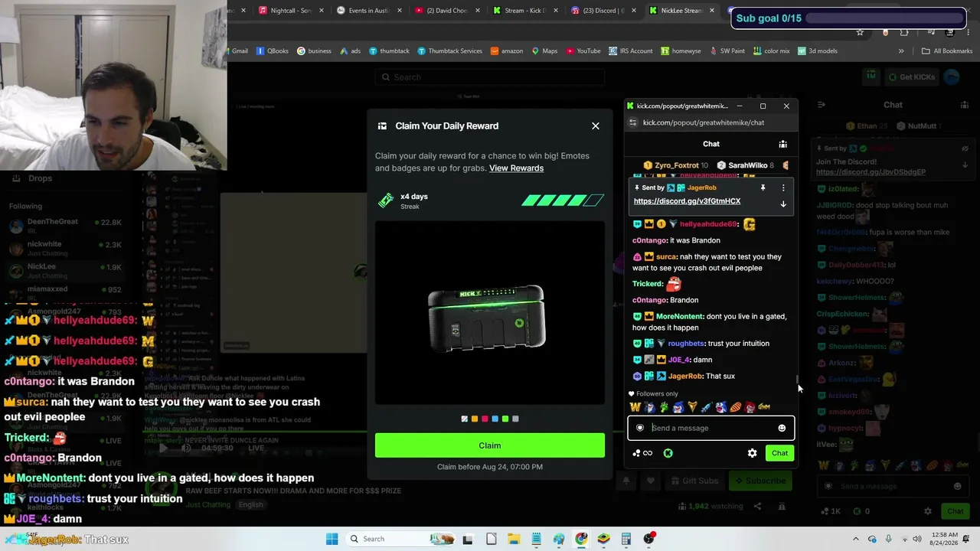Viewport: 980px width, 551px height.
Task: Select the pink reward carousel dot
Action: [485, 419]
